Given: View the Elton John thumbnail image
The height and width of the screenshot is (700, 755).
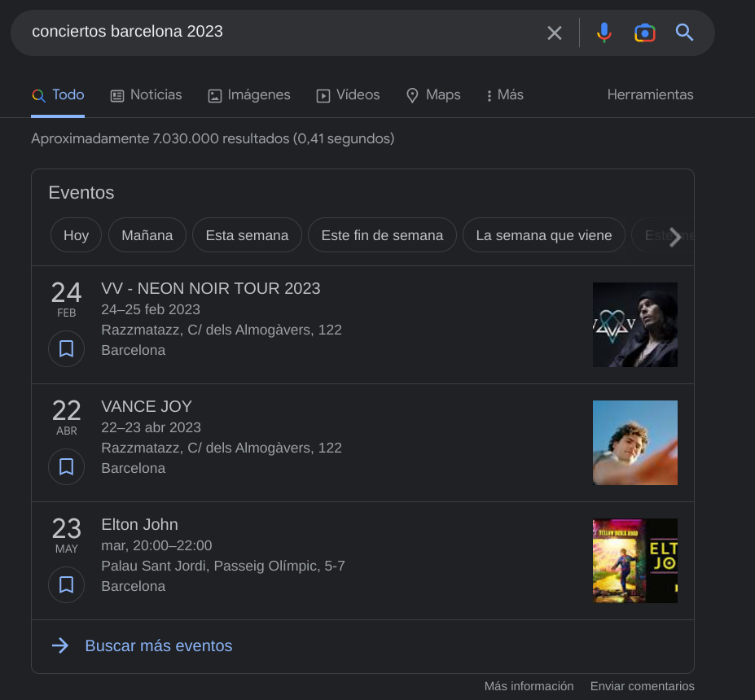Looking at the screenshot, I should click(x=635, y=561).
